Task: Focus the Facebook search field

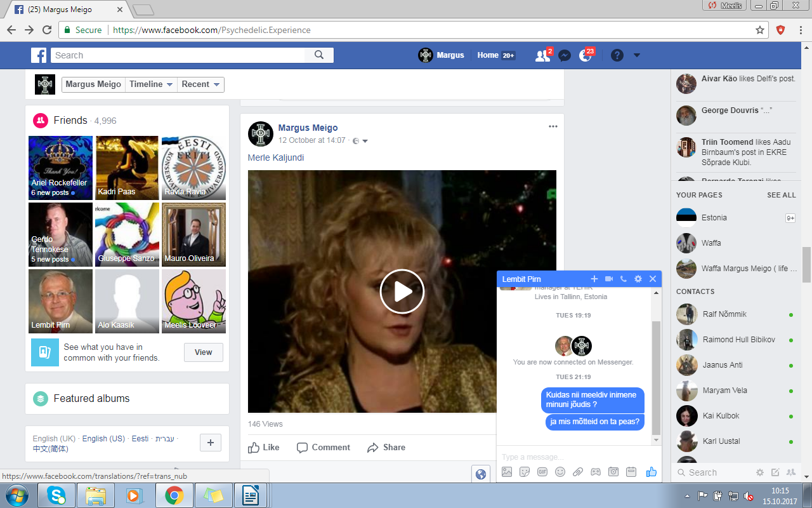Action: click(x=178, y=55)
